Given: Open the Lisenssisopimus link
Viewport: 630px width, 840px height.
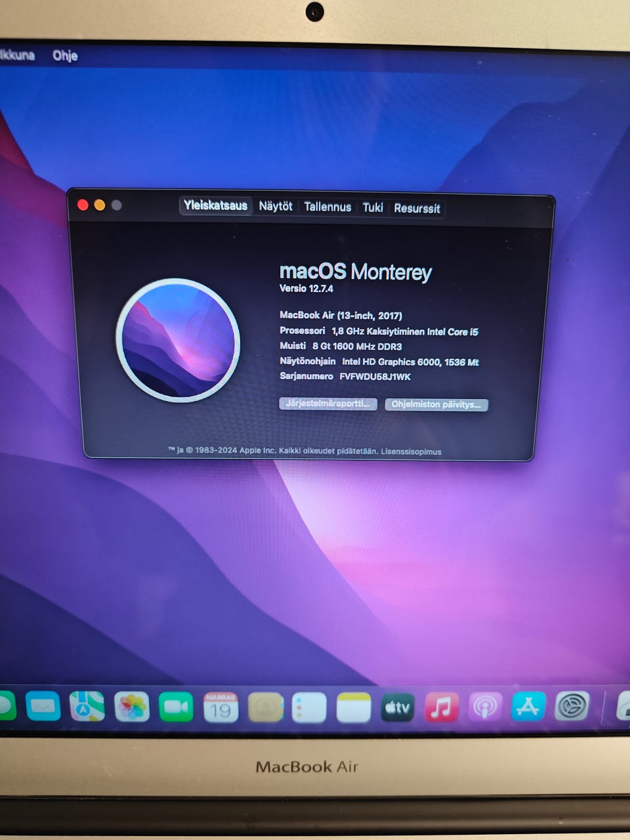Looking at the screenshot, I should tap(411, 451).
